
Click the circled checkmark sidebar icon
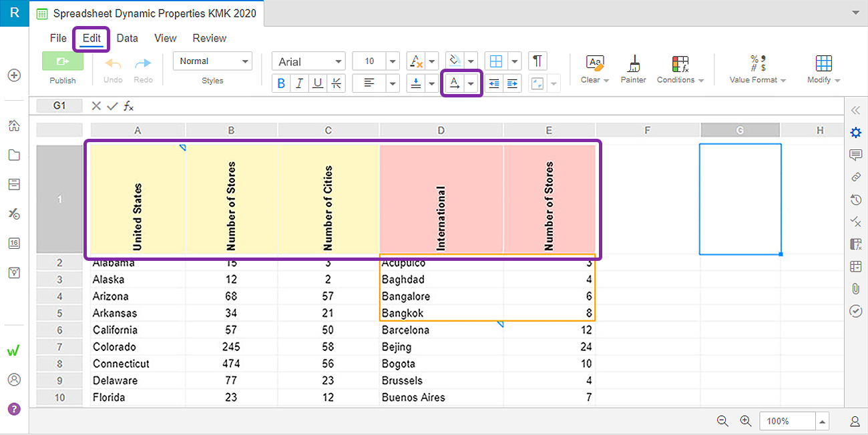pos(855,311)
